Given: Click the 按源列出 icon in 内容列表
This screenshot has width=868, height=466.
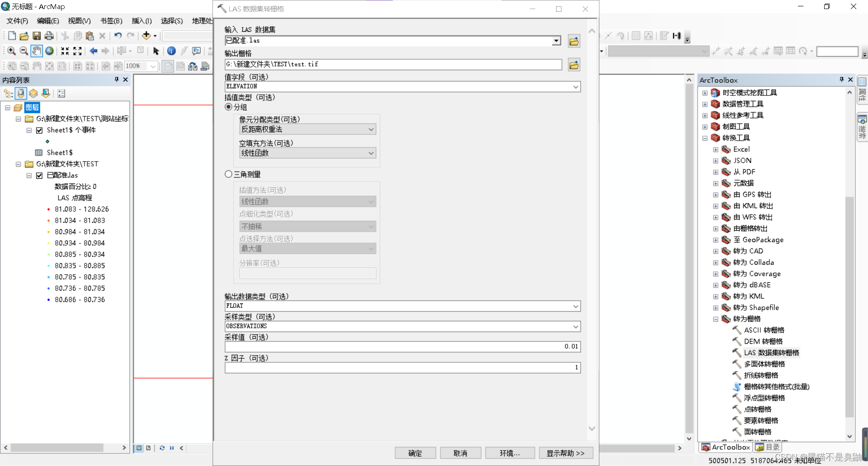Looking at the screenshot, I should pyautogui.click(x=20, y=93).
